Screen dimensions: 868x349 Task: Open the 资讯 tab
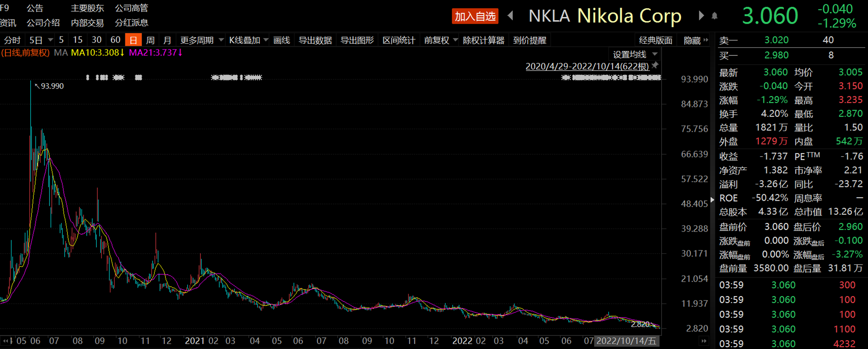click(x=8, y=23)
